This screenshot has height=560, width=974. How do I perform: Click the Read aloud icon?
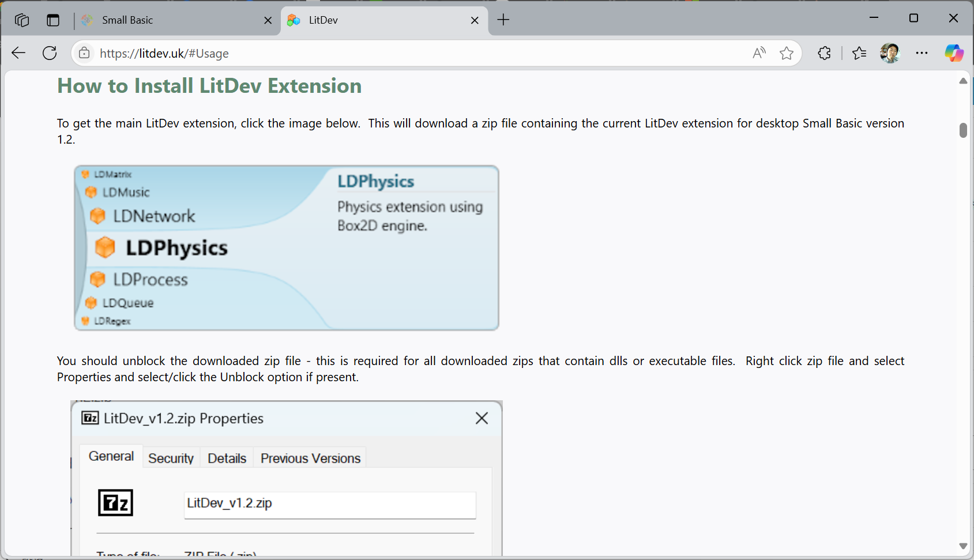(759, 53)
